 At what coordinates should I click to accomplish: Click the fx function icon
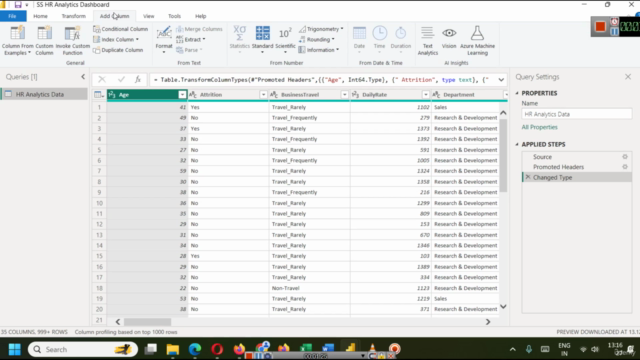coord(138,80)
